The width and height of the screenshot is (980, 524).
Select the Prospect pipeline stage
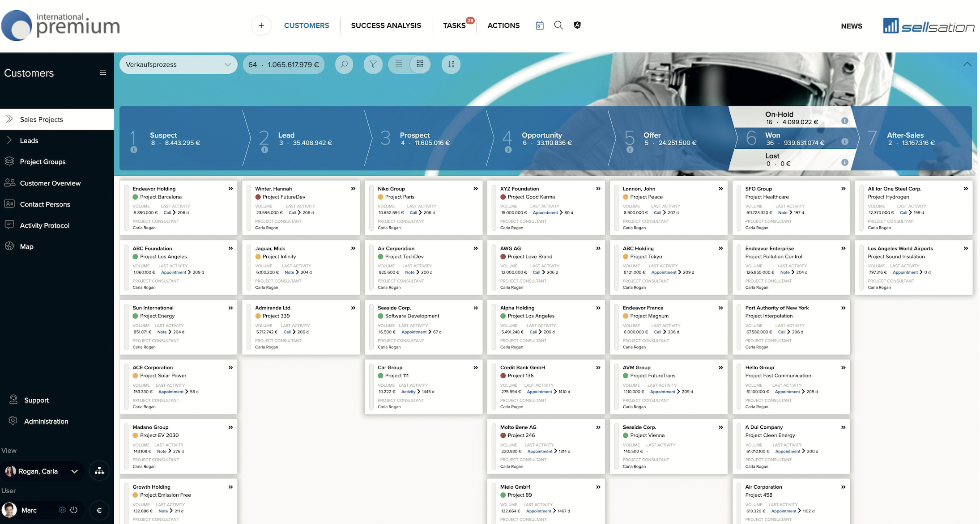[x=429, y=139]
